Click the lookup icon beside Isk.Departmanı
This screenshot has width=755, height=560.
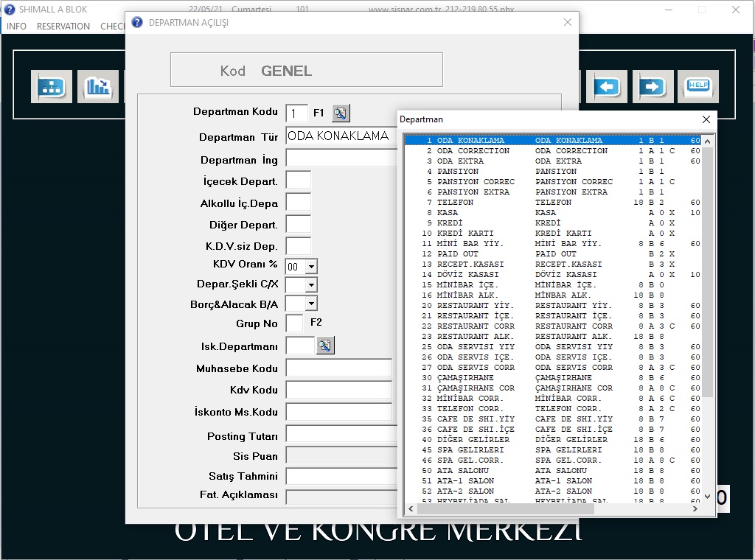click(325, 346)
